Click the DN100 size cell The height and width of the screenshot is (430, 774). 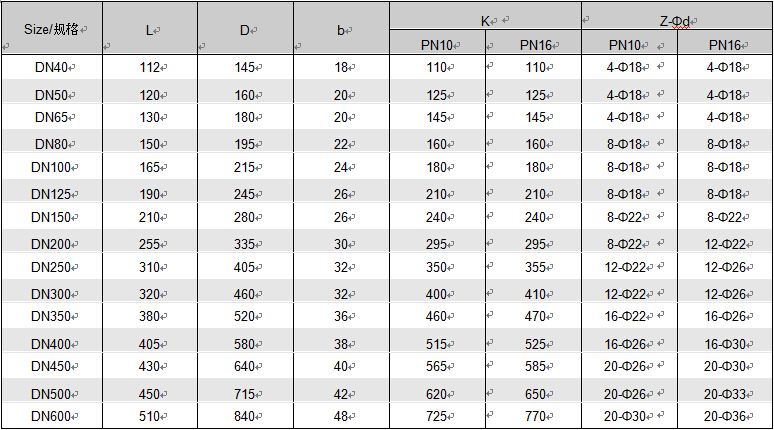[50, 167]
